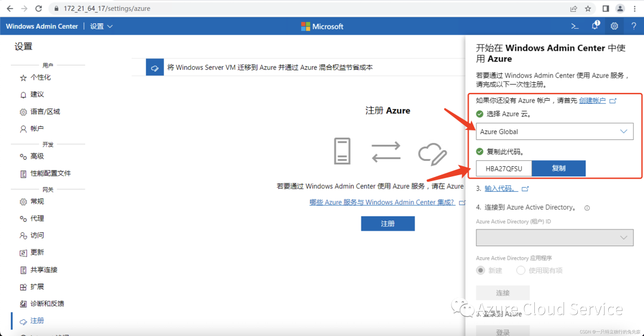Click the Windows Admin Center title
The height and width of the screenshot is (336, 644).
click(42, 26)
